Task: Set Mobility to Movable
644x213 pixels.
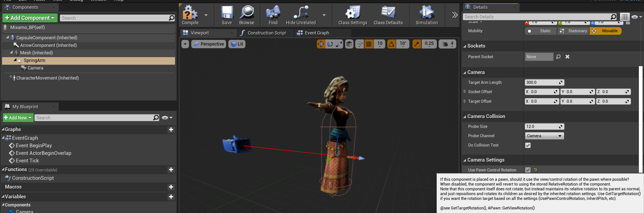Action: pos(605,31)
